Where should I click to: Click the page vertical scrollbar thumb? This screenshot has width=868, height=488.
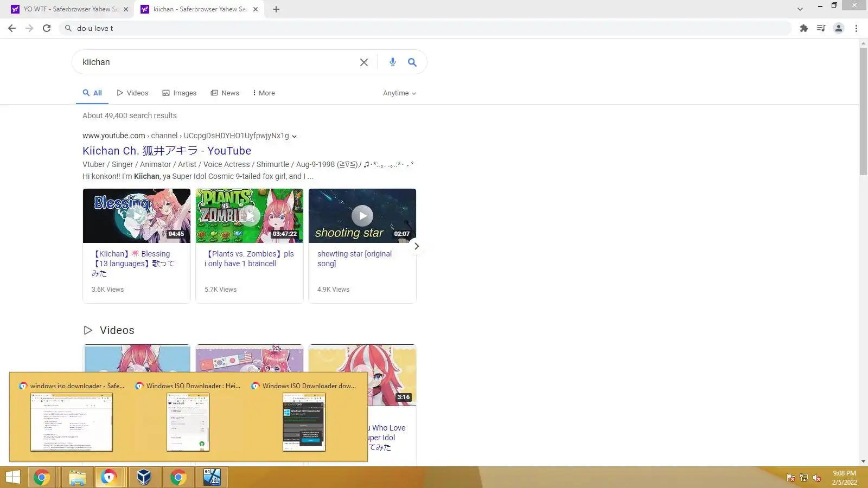point(863,111)
